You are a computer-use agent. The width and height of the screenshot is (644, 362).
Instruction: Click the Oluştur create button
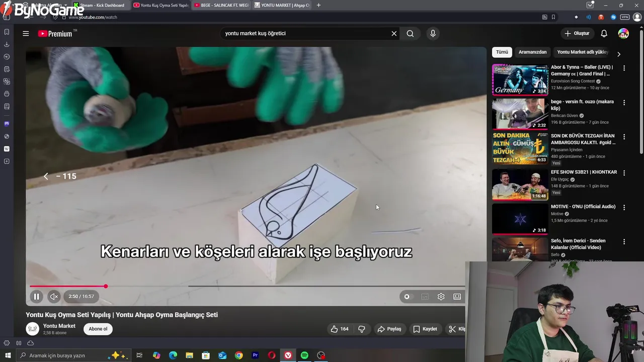point(577,34)
